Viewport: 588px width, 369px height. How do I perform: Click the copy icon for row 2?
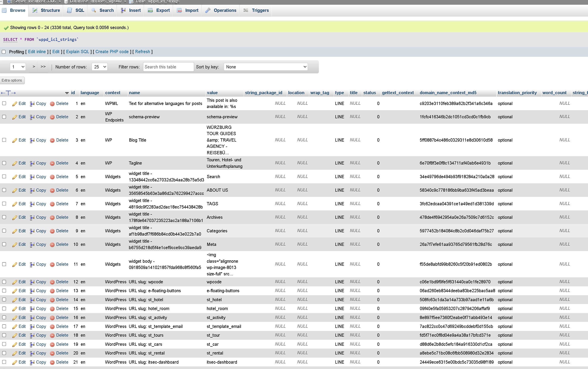(x=32, y=117)
